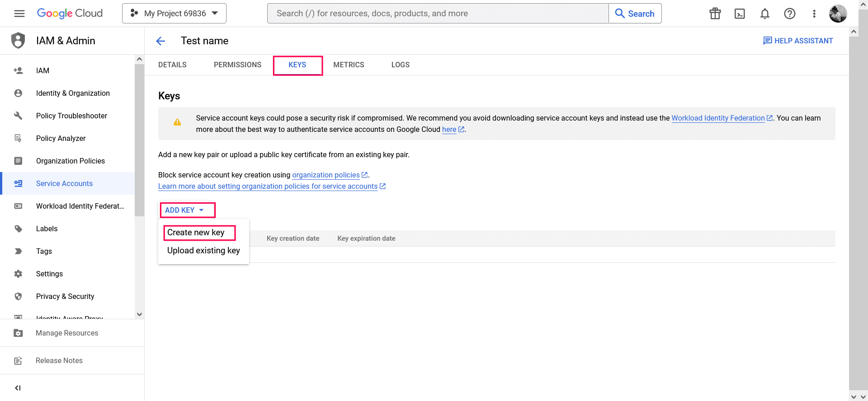Focus the resource search input field

pyautogui.click(x=438, y=14)
